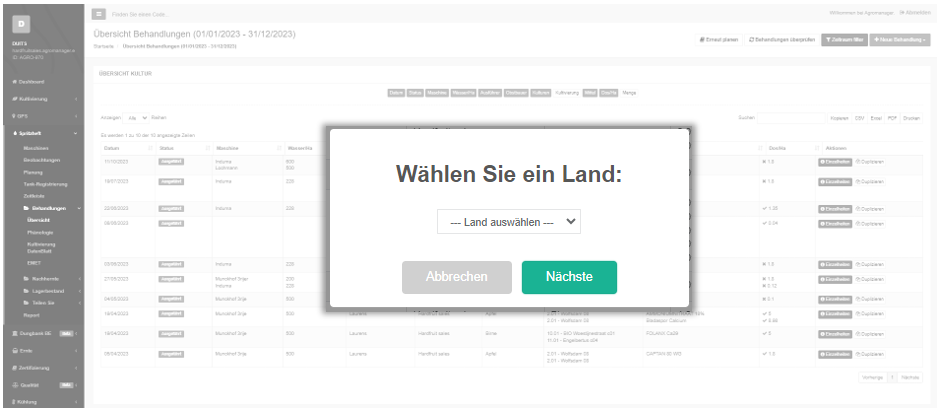Viewport: 945px width, 413px height.
Task: Click the Drucken print button
Action: tap(911, 118)
